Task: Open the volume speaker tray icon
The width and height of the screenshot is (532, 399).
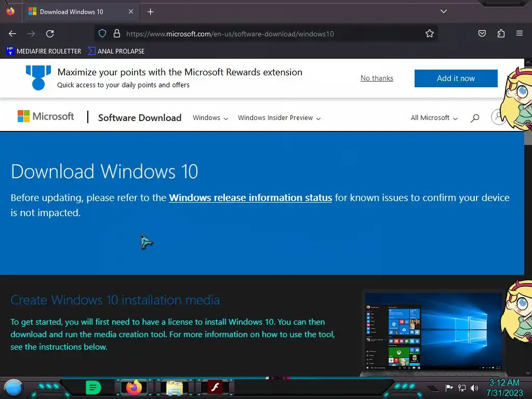Action: click(474, 388)
